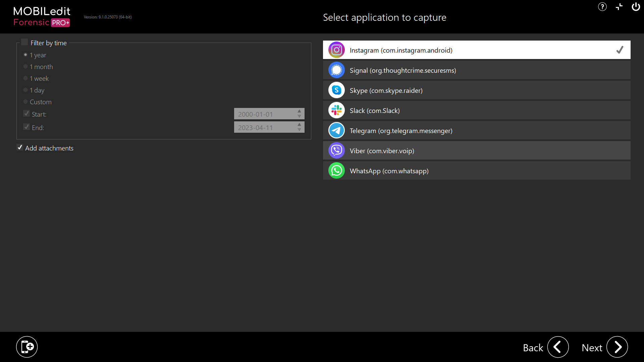
Task: Open the help question mark icon
Action: 602,7
